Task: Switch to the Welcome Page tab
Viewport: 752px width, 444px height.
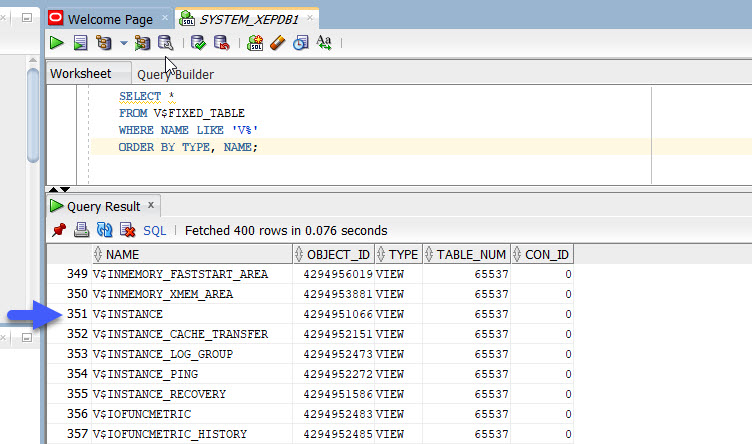Action: (x=110, y=20)
